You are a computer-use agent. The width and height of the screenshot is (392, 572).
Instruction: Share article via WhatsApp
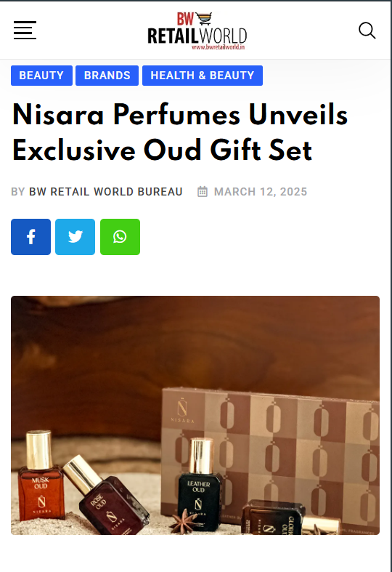click(x=120, y=237)
